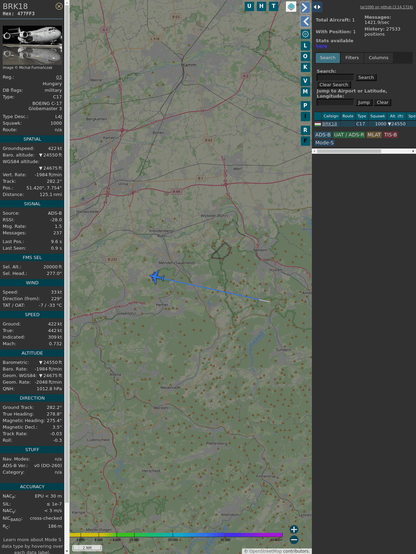Click the M map button
The width and height of the screenshot is (416, 554).
(305, 92)
